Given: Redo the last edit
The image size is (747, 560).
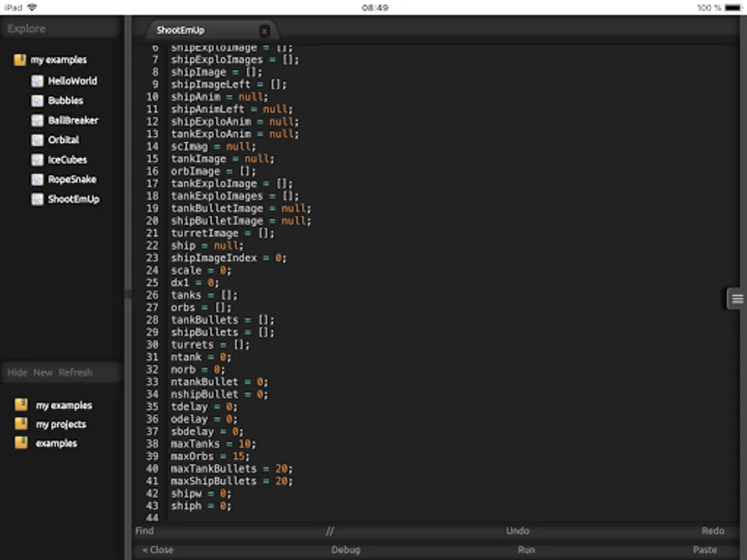Looking at the screenshot, I should 713,531.
